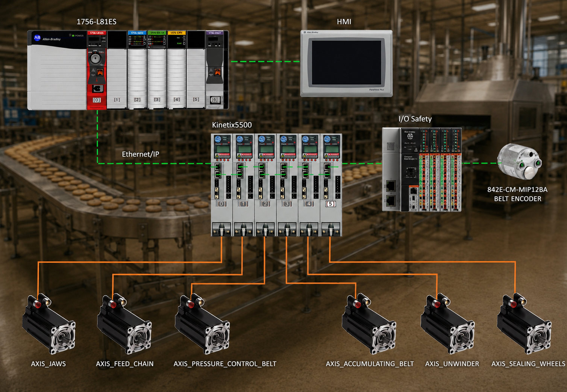Click the upper Ethernet port on the I/O Safety controller
The width and height of the screenshot is (567, 392).
coord(391,185)
